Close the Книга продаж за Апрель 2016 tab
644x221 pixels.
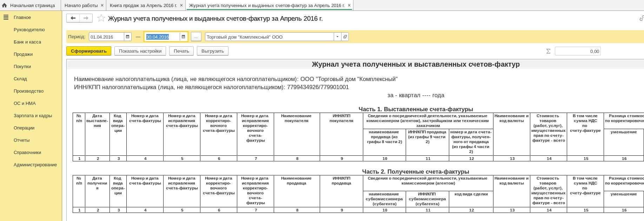[181, 5]
